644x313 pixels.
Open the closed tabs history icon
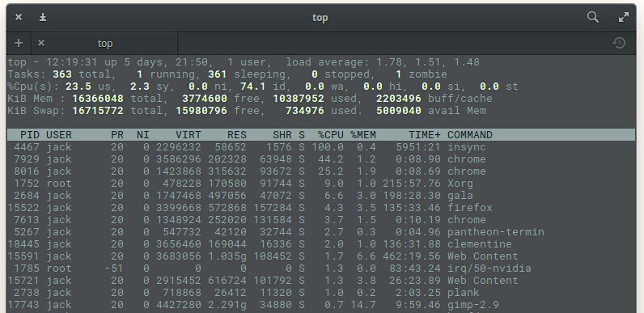click(x=619, y=43)
